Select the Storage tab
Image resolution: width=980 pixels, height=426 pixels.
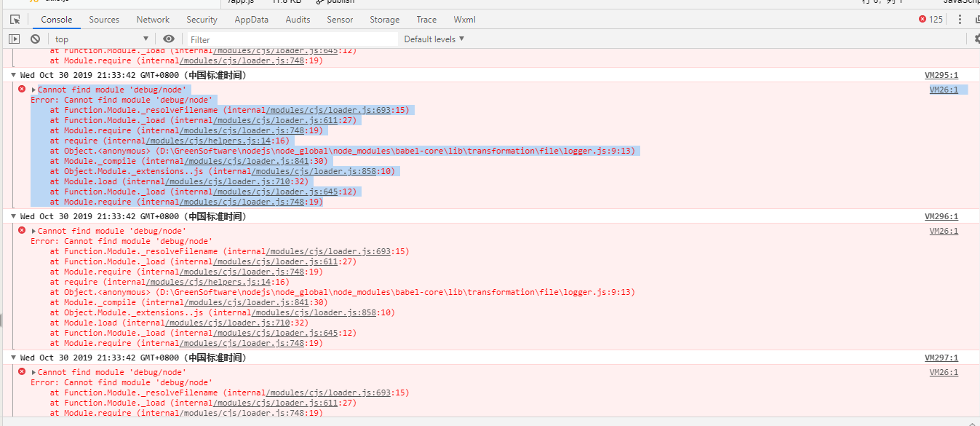point(384,20)
